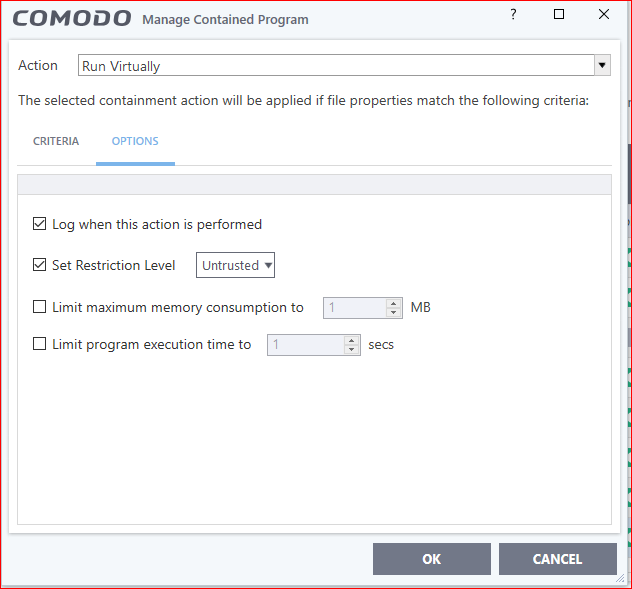Enable Limit program execution time checkbox

click(x=40, y=344)
